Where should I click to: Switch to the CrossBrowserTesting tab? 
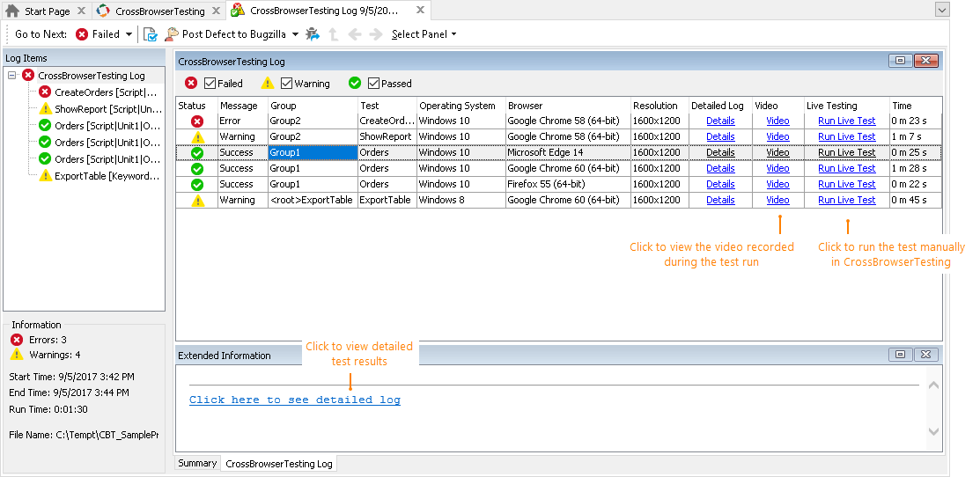point(160,11)
